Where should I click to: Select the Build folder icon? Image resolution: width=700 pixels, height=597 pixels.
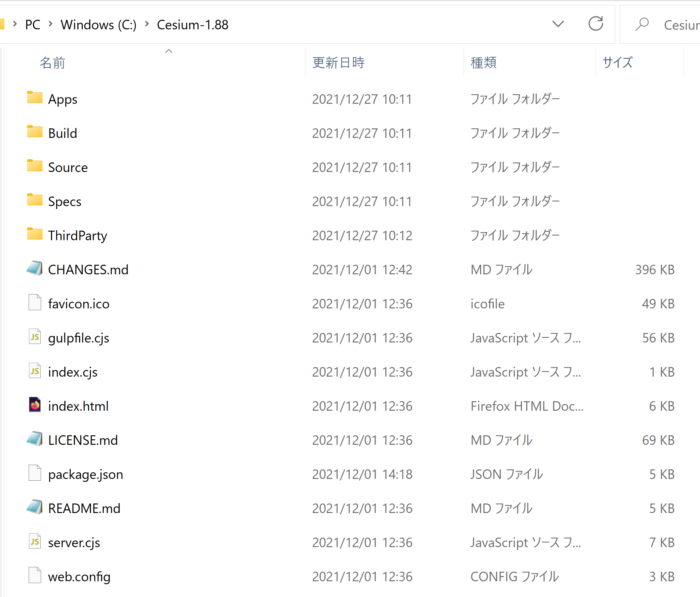34,132
